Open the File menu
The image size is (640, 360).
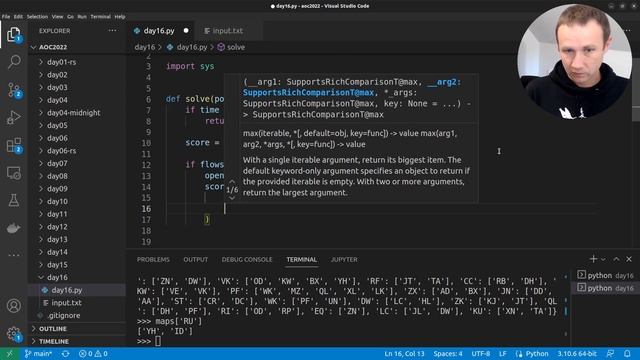(6, 17)
